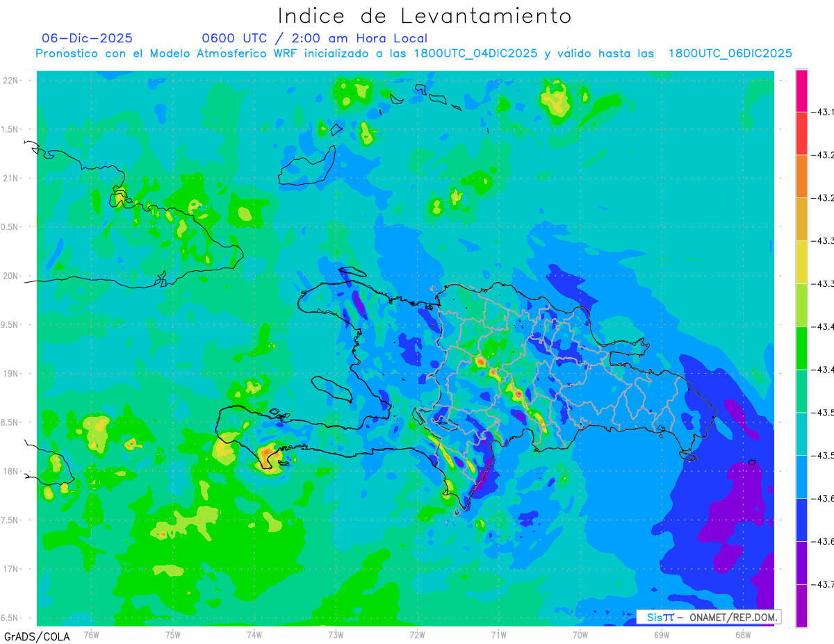
Task: Click the 'Pronostico con el Modelo Atmosferico WRF' line
Action: [x=414, y=53]
